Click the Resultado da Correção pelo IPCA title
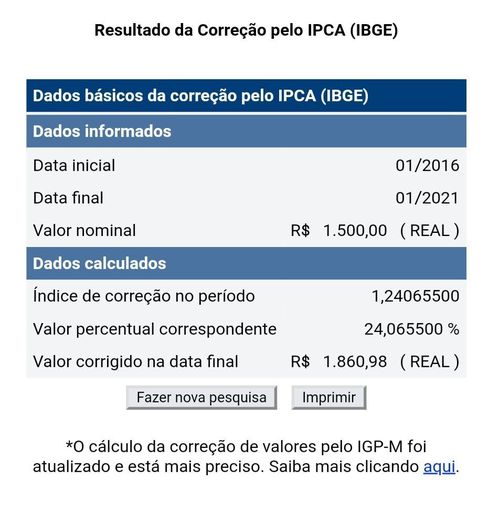This screenshot has height=515, width=500. tap(246, 30)
